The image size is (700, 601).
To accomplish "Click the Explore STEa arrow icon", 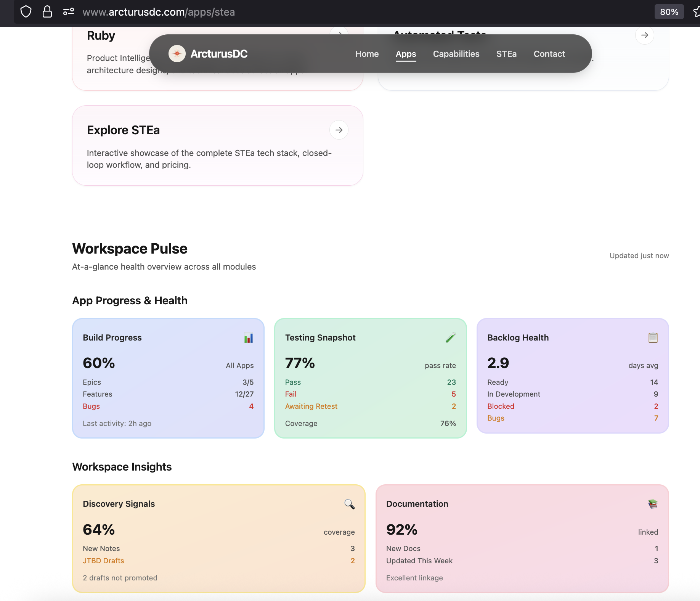I will click(x=339, y=130).
